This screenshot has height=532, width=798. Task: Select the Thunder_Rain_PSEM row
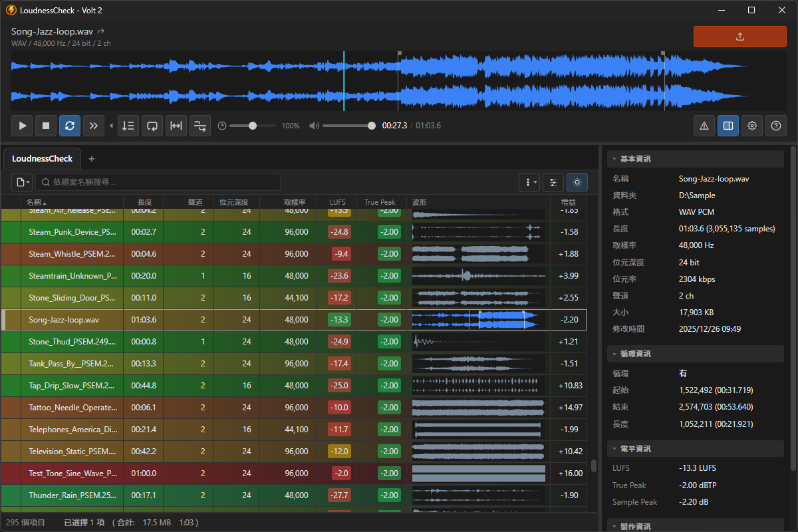pos(294,495)
